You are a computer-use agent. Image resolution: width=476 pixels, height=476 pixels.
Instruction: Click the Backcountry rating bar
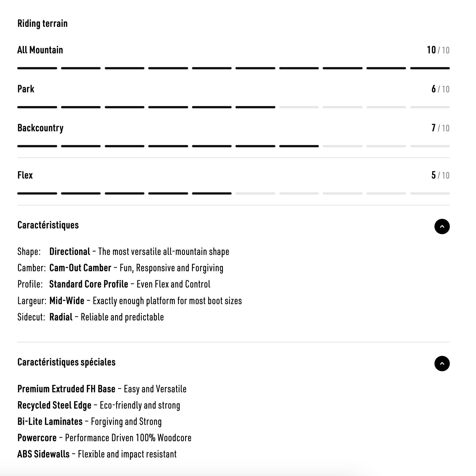coord(233,146)
